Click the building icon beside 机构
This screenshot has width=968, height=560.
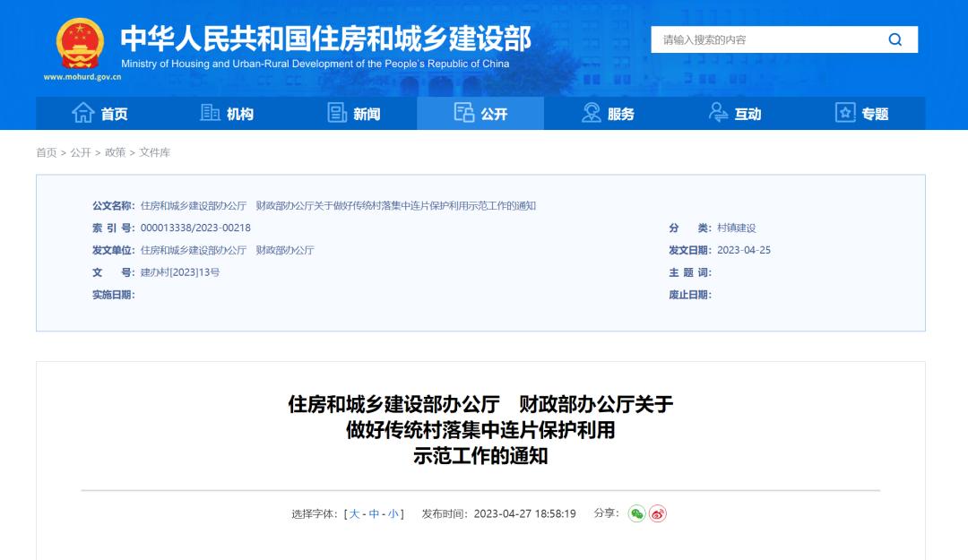[x=210, y=113]
